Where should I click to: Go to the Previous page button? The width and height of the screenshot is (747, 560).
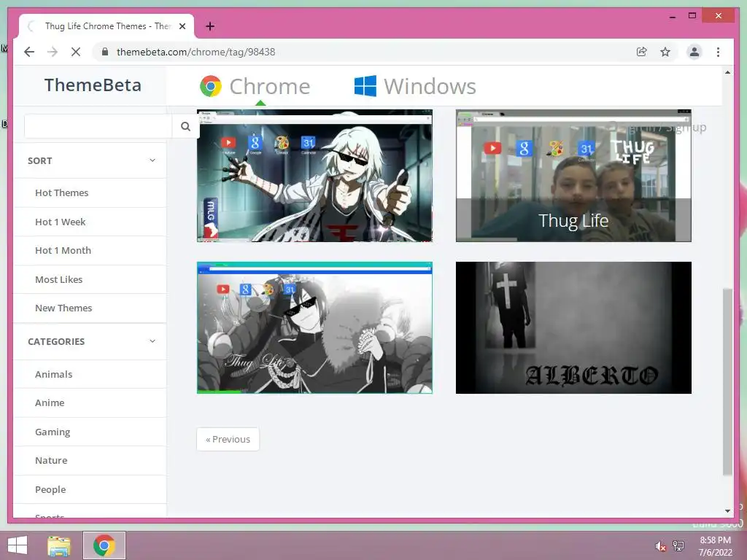point(228,439)
